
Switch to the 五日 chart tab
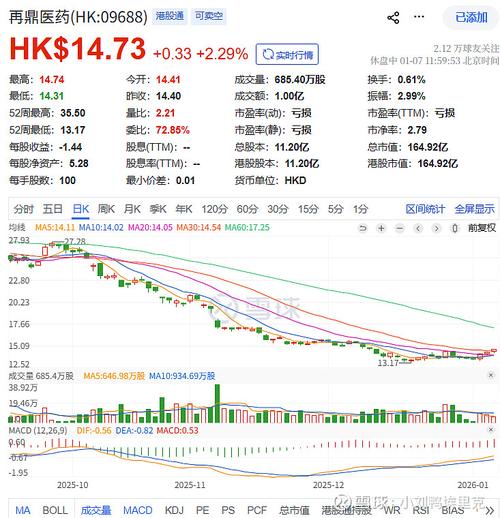pyautogui.click(x=53, y=209)
